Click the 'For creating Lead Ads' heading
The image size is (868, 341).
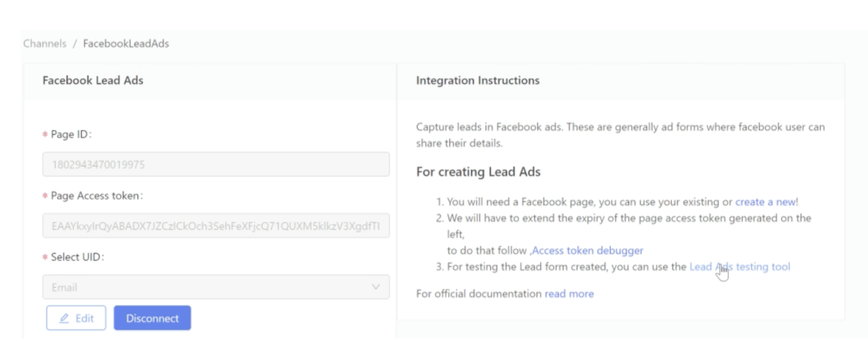coord(479,172)
